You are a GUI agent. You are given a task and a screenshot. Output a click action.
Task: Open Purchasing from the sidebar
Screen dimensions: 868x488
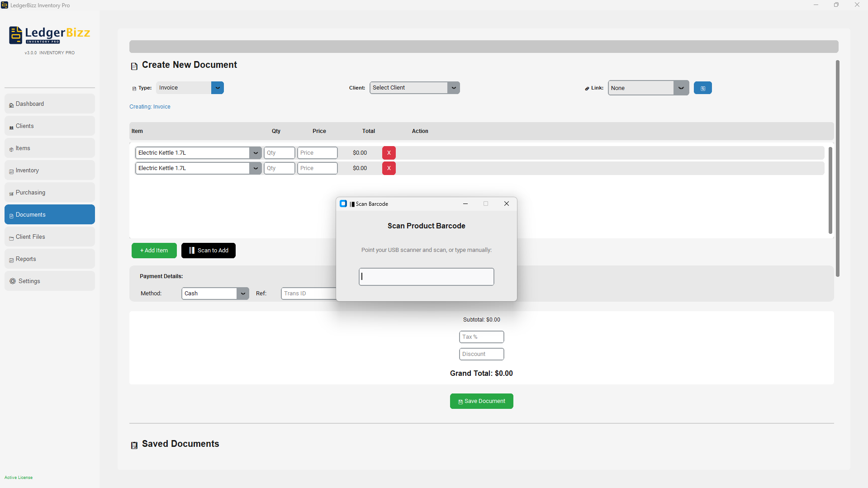click(50, 193)
